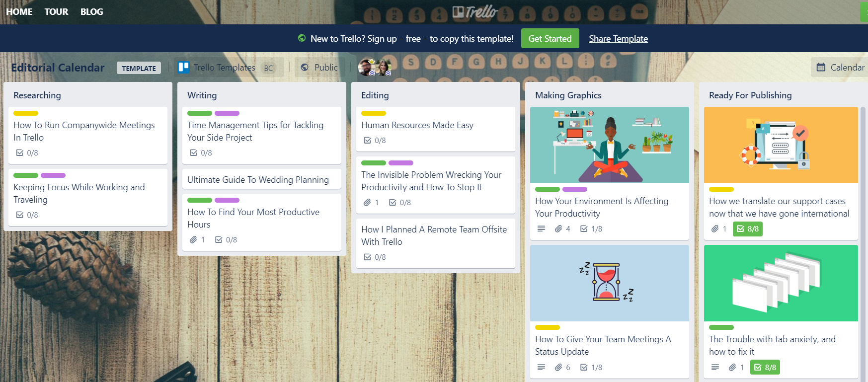Viewport: 868px width, 382px height.
Task: Open hourglass cover of Team Meetings card
Action: [610, 283]
